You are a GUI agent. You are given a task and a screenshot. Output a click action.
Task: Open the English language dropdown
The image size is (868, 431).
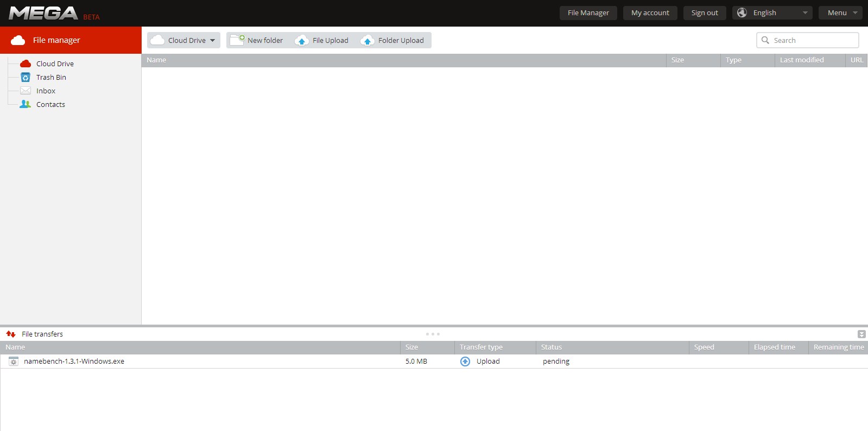click(772, 12)
